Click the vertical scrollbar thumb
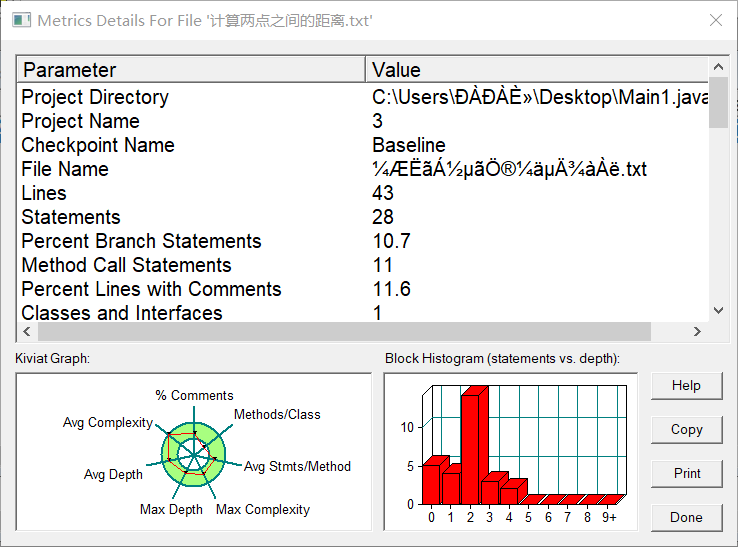 (x=718, y=103)
